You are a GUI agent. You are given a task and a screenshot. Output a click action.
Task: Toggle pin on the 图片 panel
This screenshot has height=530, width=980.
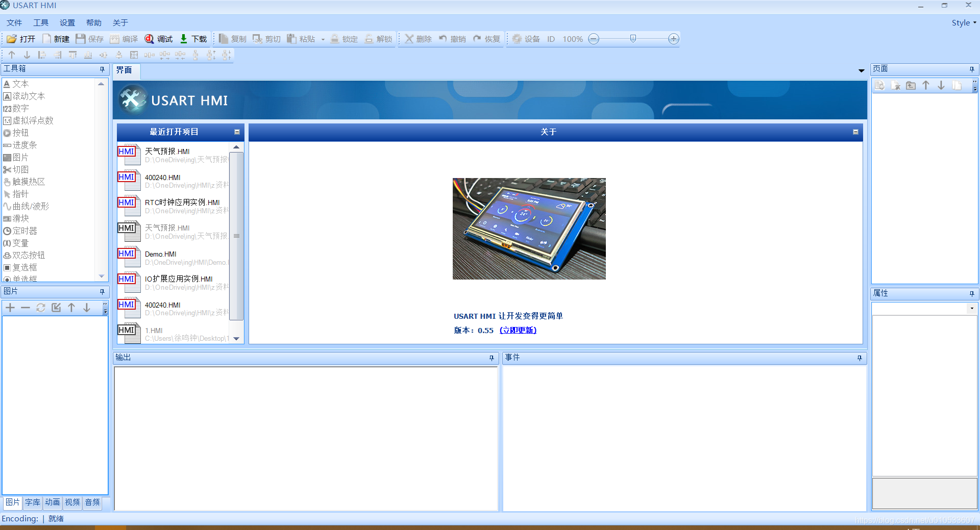(x=102, y=292)
